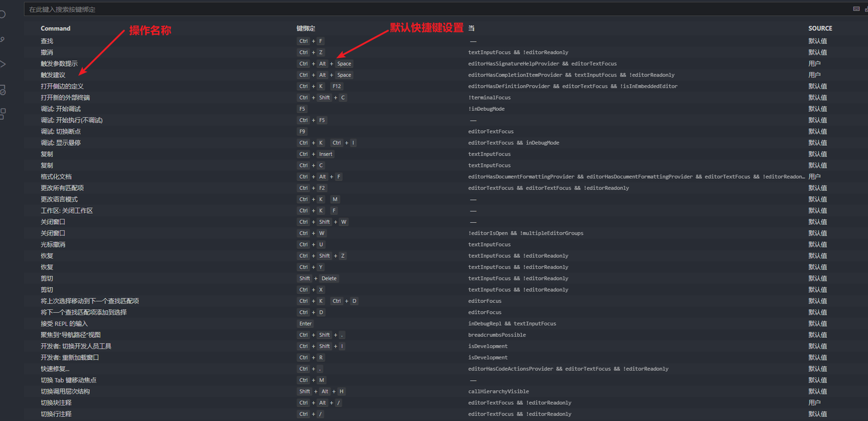Click the SOURCE column header
This screenshot has width=868, height=421.
[x=820, y=28]
